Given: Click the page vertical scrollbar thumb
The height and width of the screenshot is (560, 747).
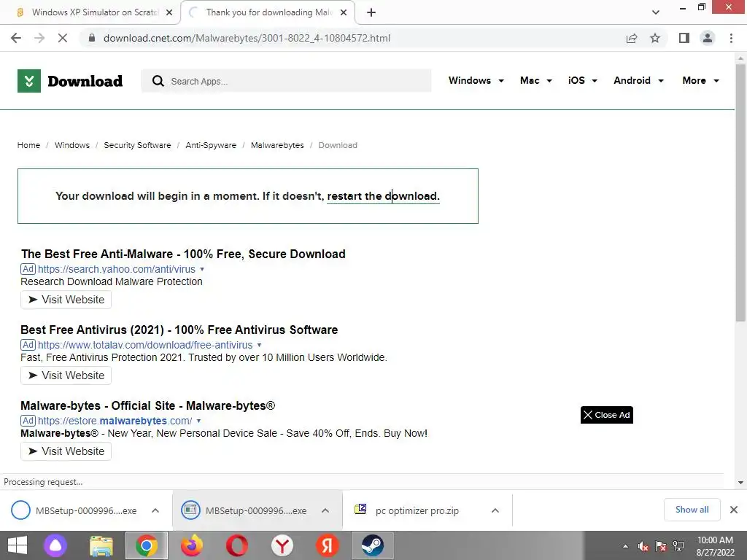Looking at the screenshot, I should pyautogui.click(x=740, y=192).
